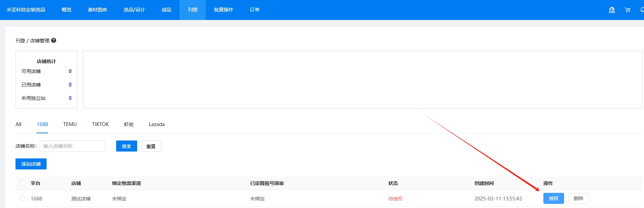Switch to the TEMU tab
Viewport: 644px width, 208px height.
pyautogui.click(x=70, y=124)
